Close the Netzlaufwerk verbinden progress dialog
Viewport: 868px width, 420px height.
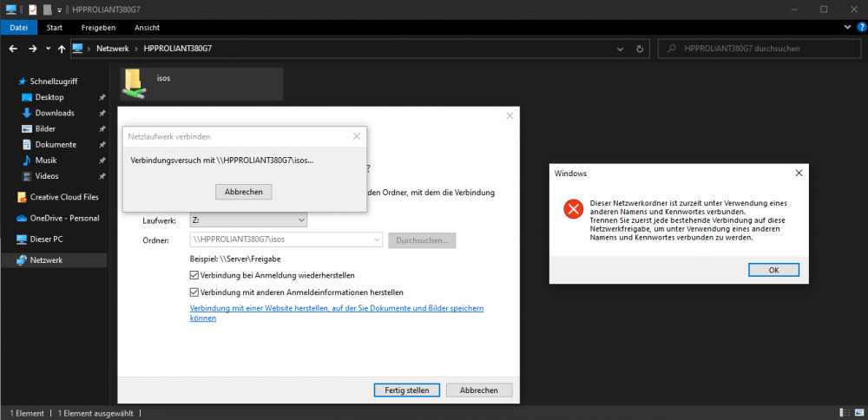pos(357,135)
